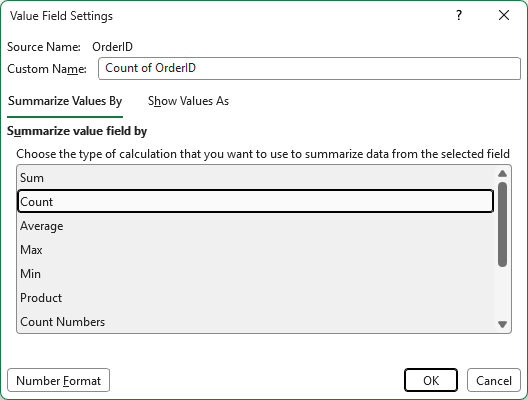Open the Number Format dialog
This screenshot has width=528, height=400.
[x=59, y=380]
